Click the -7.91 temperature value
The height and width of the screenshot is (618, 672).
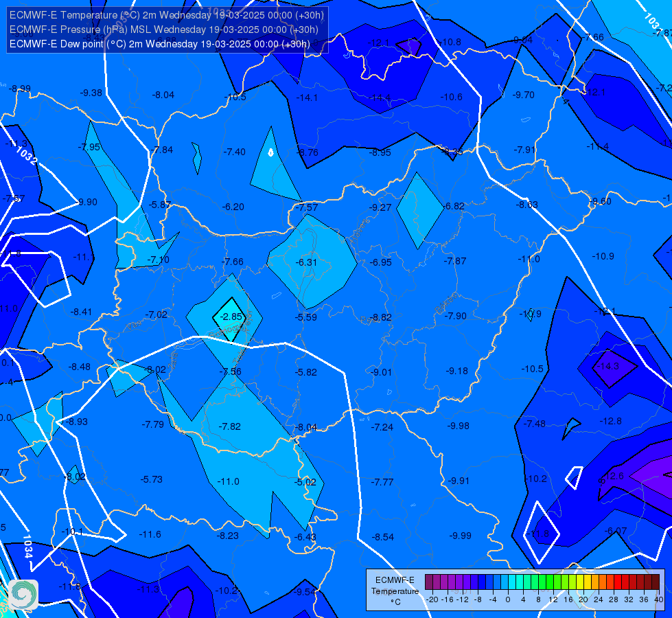pyautogui.click(x=524, y=150)
